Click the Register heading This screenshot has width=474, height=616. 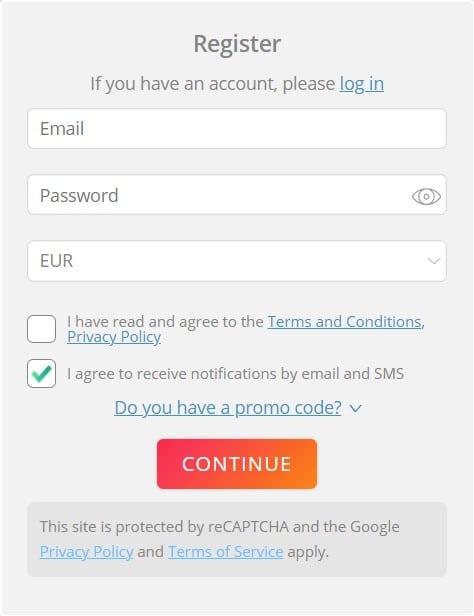click(237, 44)
